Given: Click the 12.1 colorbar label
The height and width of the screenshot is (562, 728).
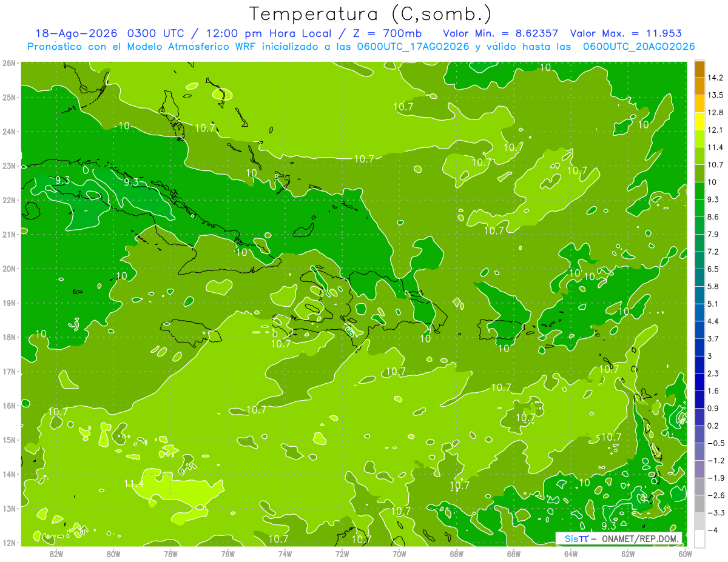Looking at the screenshot, I should [714, 130].
